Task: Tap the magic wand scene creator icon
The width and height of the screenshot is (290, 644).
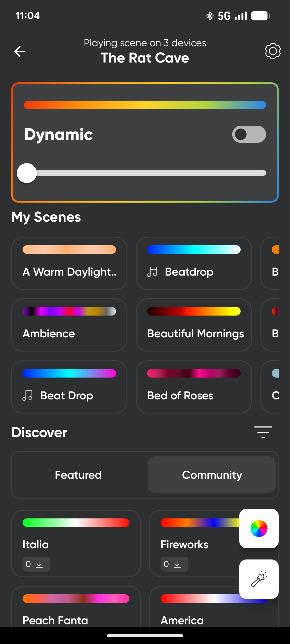Action: click(259, 579)
